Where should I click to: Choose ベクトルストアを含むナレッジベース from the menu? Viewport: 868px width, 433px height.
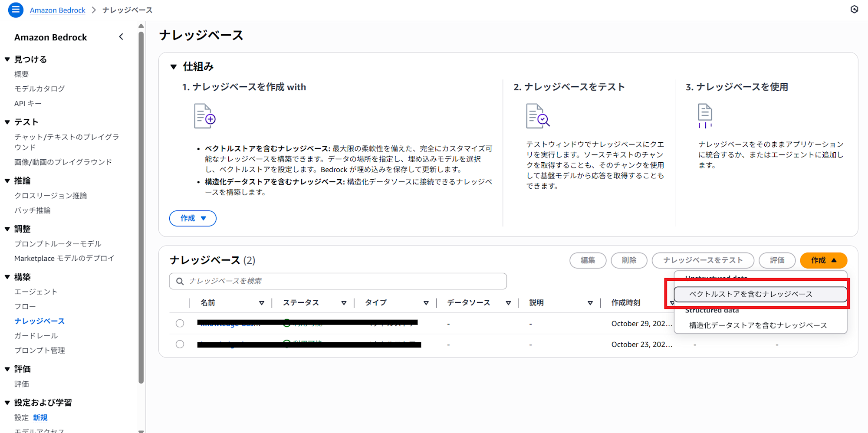[760, 294]
